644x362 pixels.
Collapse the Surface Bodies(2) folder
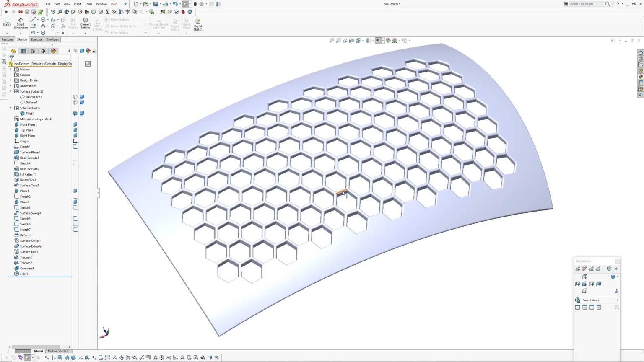[x=10, y=91]
